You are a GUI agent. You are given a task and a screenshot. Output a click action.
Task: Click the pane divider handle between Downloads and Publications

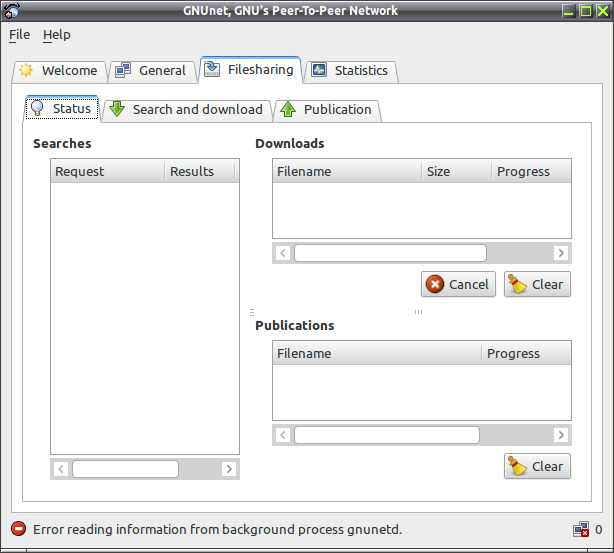pyautogui.click(x=418, y=312)
